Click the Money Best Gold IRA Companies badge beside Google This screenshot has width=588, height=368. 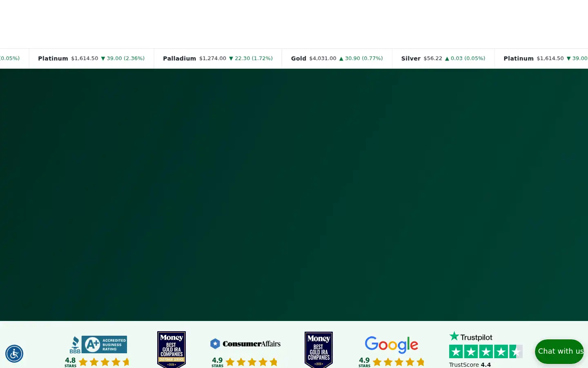click(318, 350)
